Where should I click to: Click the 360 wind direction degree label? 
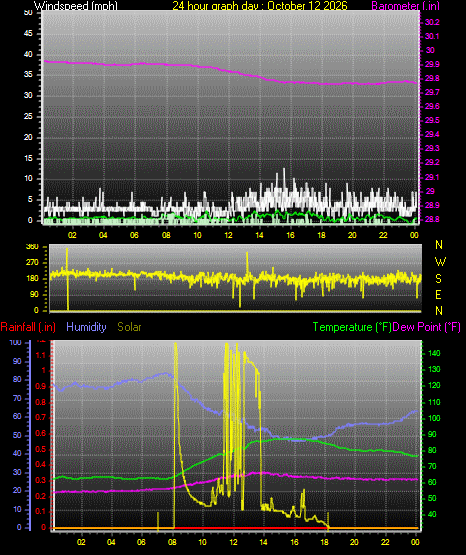tap(32, 247)
